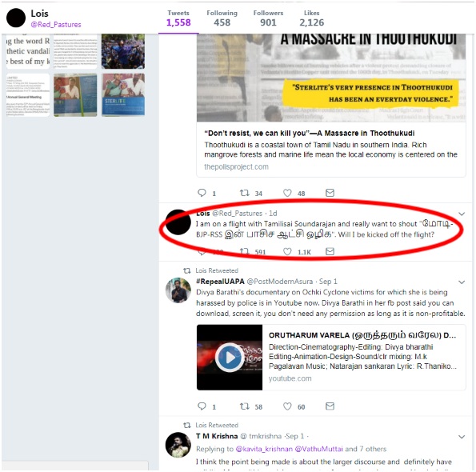Message icon under the Tamilisai flight tweet

pos(330,251)
